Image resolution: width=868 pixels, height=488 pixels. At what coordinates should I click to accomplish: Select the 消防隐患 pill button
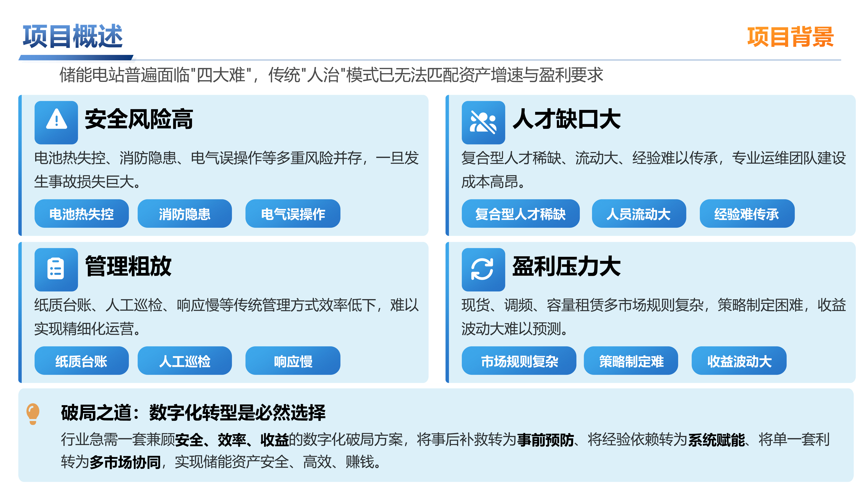pyautogui.click(x=185, y=214)
